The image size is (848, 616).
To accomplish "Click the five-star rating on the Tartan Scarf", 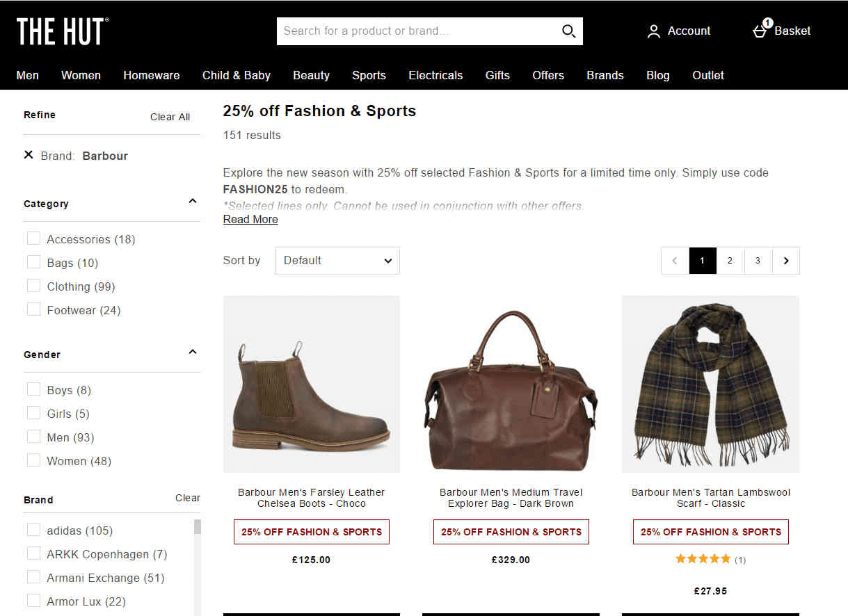I will (703, 559).
